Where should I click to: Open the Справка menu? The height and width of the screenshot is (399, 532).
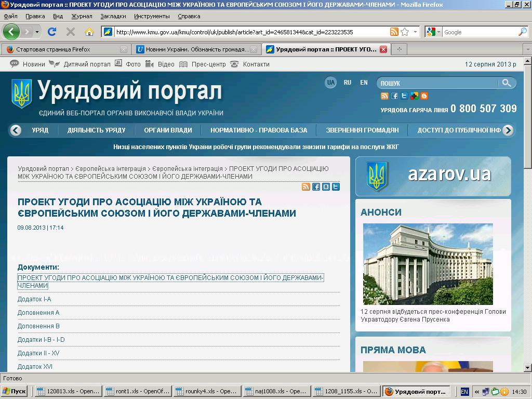(189, 16)
